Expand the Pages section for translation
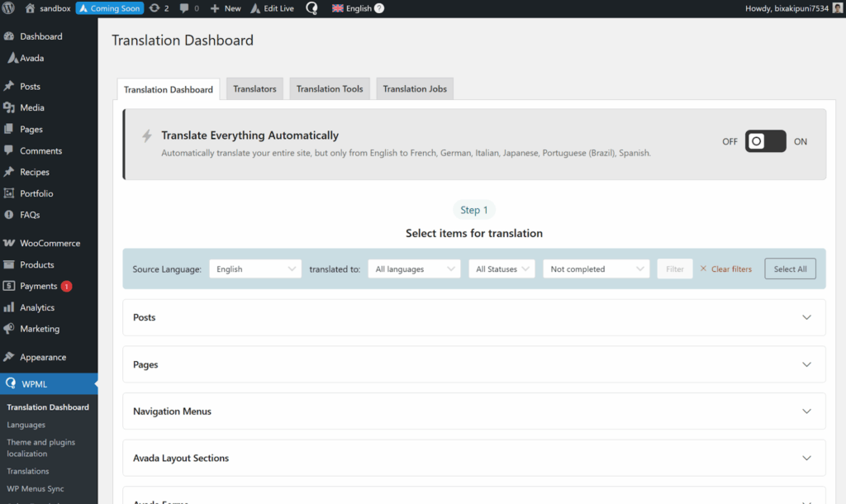This screenshot has height=504, width=846. [473, 364]
